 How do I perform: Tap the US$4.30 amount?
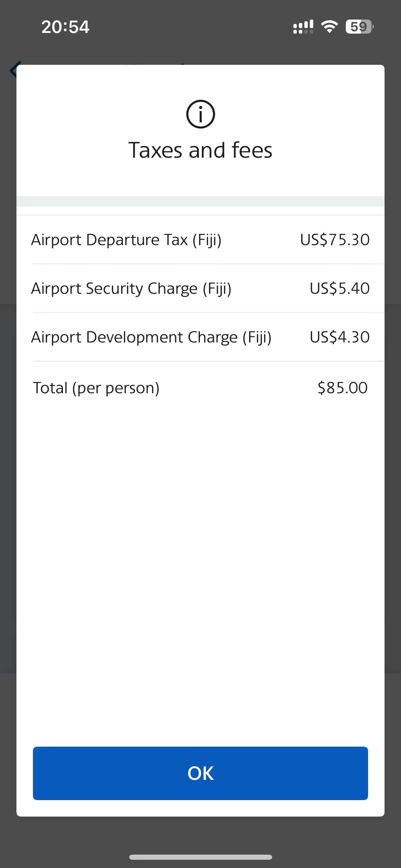pos(340,337)
